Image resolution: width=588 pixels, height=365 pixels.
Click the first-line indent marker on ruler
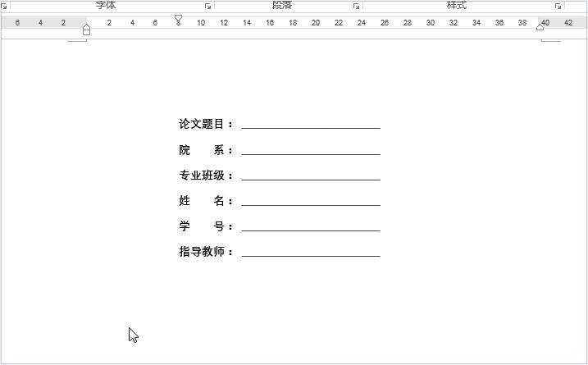coord(179,18)
